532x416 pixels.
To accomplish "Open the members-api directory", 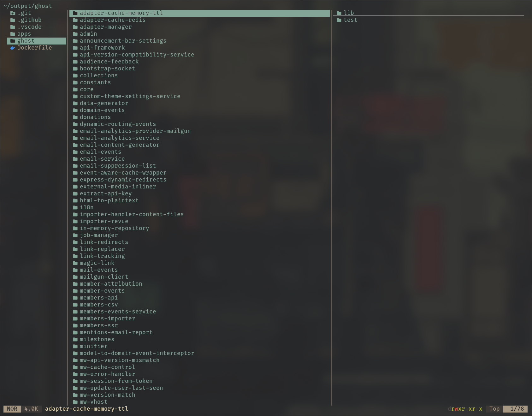I will pos(98,298).
